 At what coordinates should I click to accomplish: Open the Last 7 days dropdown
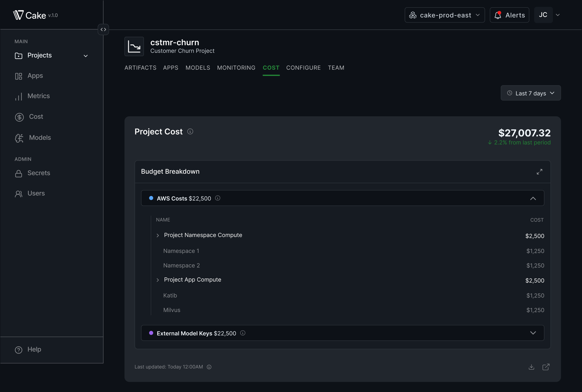click(x=530, y=93)
